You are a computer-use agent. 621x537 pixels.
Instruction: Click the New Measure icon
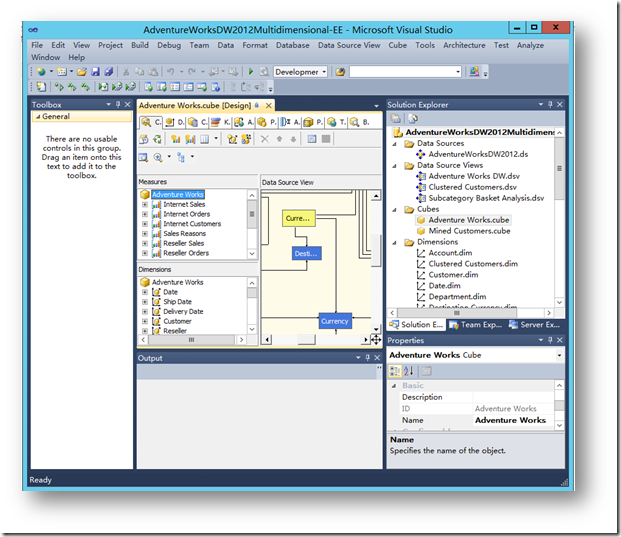(175, 139)
